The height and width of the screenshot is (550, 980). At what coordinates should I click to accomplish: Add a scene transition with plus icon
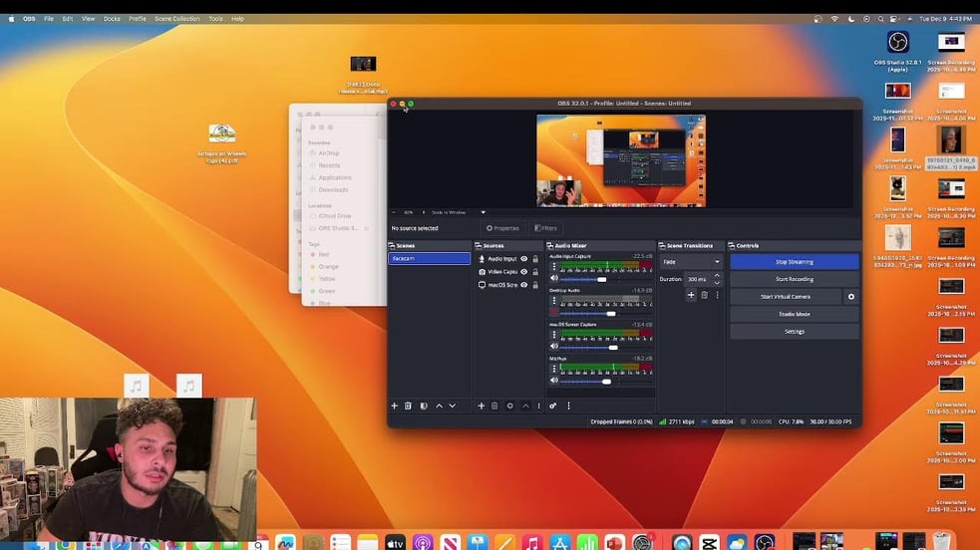pos(691,295)
